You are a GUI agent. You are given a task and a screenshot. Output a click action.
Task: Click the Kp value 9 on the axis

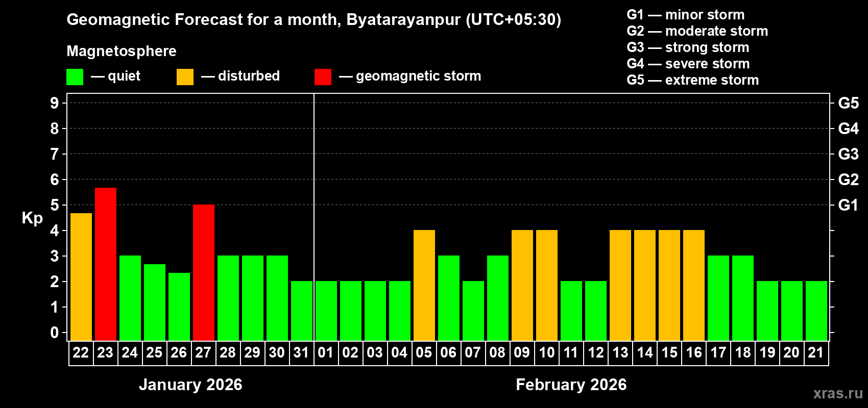55,103
